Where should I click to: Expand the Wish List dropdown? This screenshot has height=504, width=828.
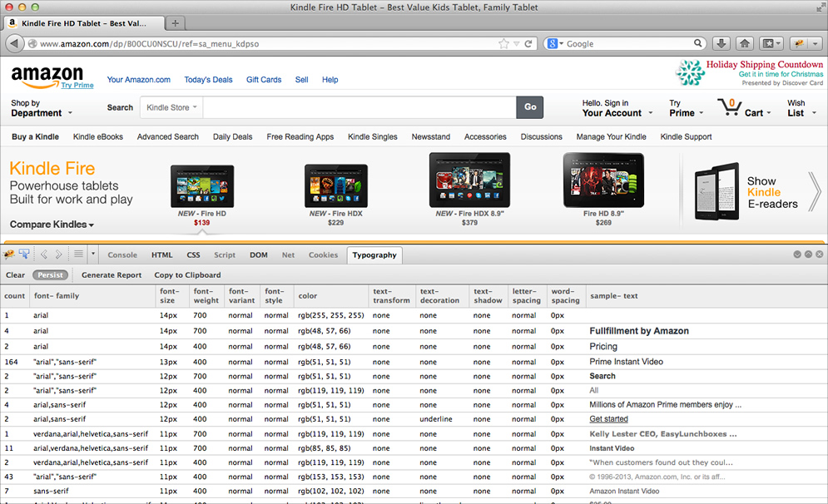coord(801,108)
